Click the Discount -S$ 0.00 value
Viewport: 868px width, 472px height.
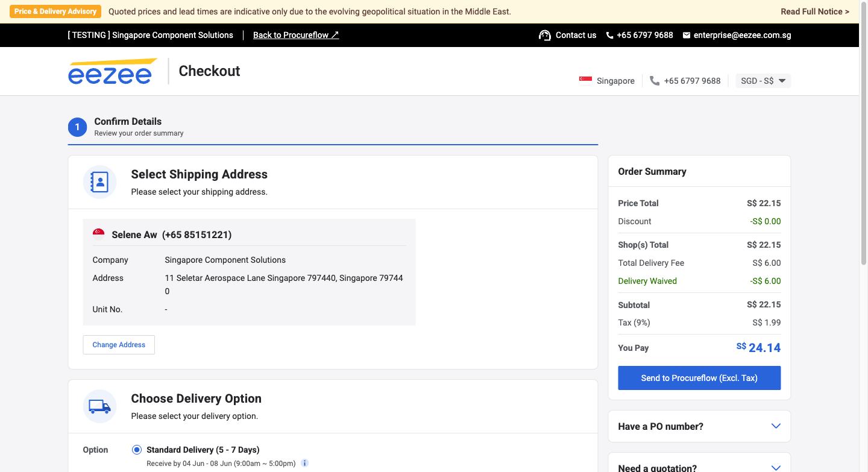point(766,221)
